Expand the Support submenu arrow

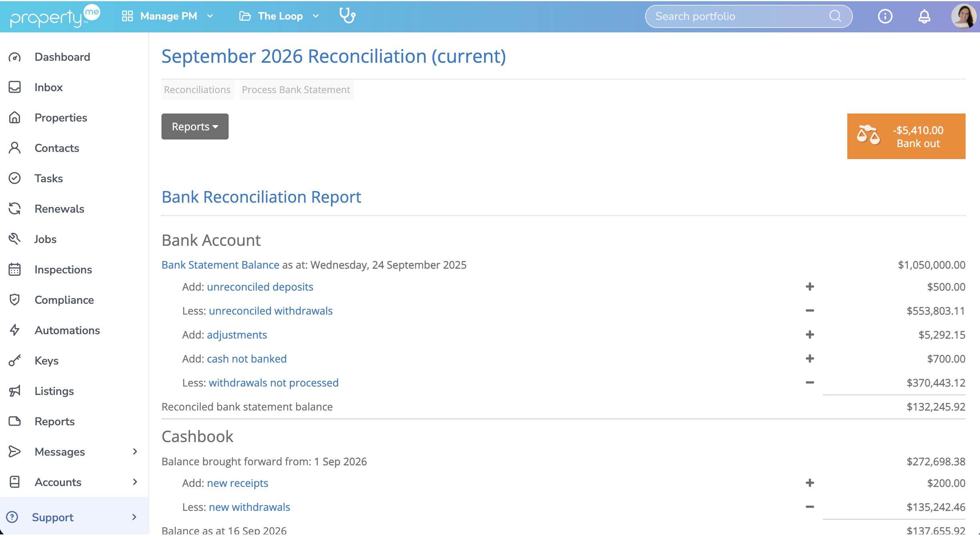(x=134, y=517)
